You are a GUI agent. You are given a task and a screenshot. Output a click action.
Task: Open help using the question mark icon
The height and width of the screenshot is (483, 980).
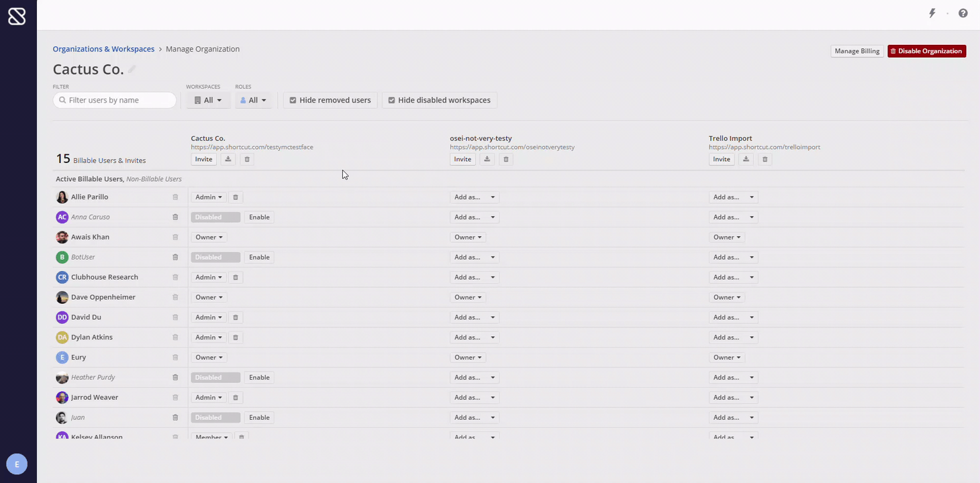point(963,13)
